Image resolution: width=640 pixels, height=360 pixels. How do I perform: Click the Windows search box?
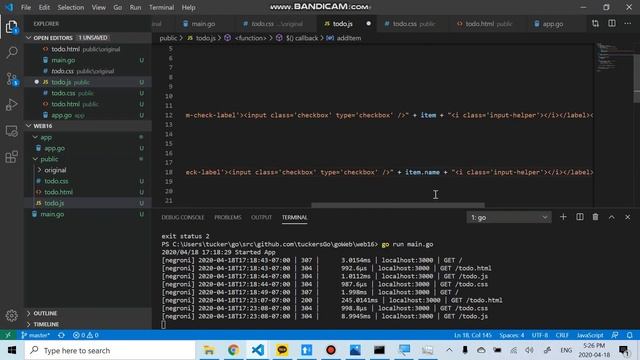point(110,350)
